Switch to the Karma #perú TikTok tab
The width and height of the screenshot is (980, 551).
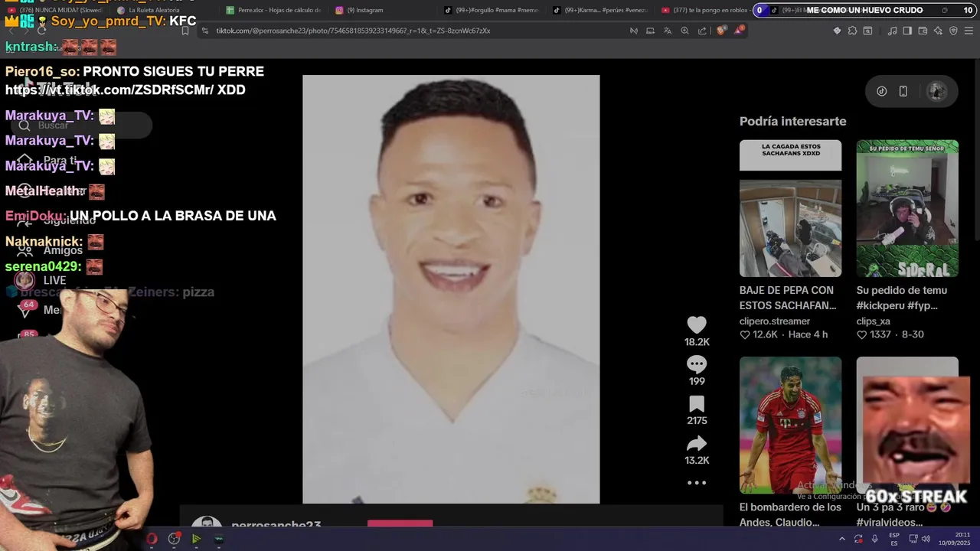click(x=601, y=10)
